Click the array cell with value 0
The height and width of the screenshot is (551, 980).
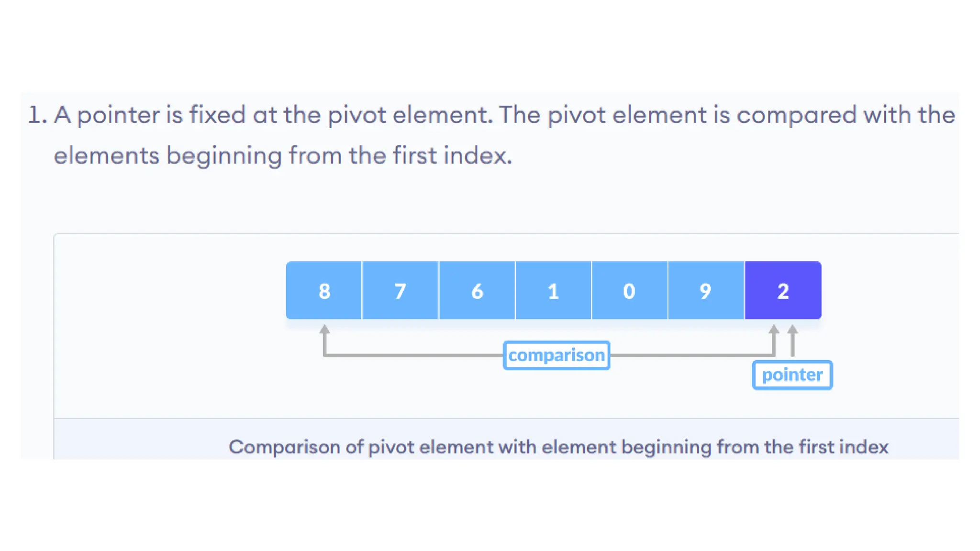tap(630, 290)
